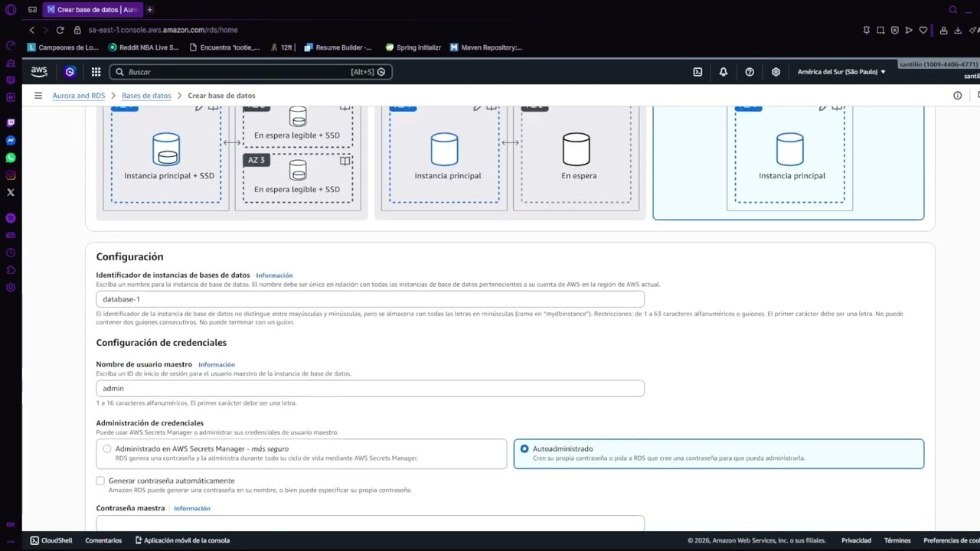Screen dimensions: 980x551
Task: Open the history clock icon in sidebar
Action: coord(11,253)
